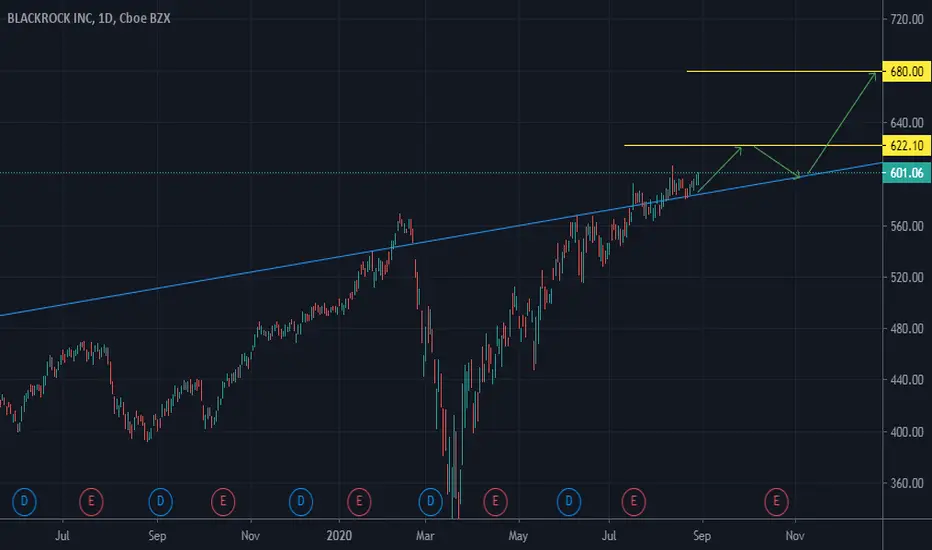Screen dimensions: 932x550
Task: Click the dividend marker between May and Jul 2020
Action: click(x=569, y=501)
